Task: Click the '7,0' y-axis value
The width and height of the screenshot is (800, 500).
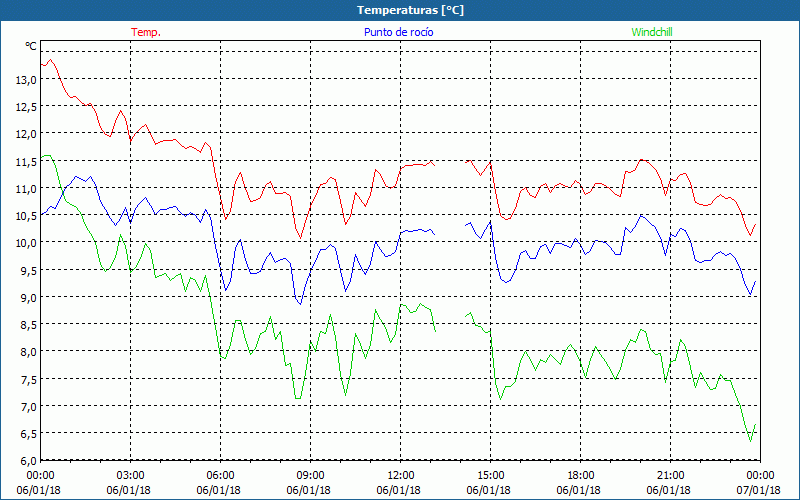Action: [x=28, y=406]
